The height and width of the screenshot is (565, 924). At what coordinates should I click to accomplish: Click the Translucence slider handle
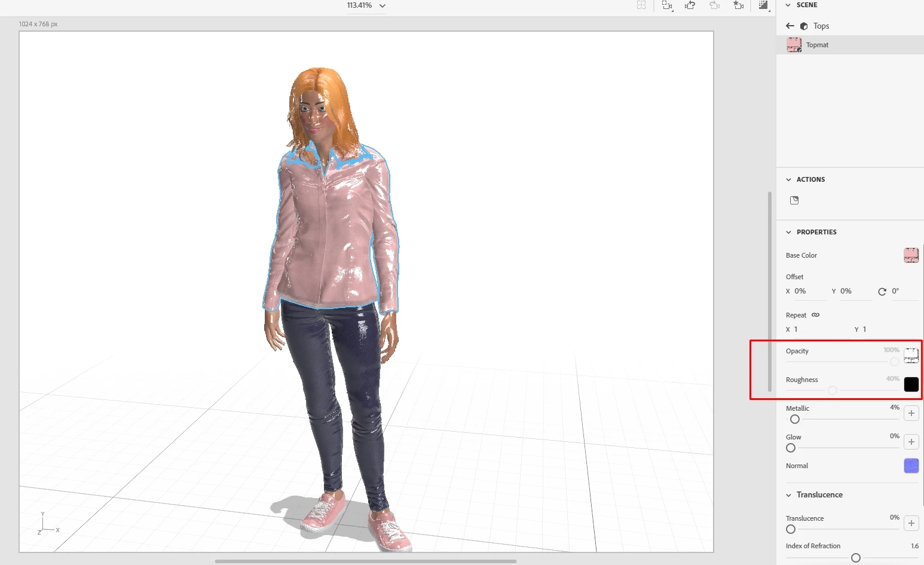click(791, 529)
